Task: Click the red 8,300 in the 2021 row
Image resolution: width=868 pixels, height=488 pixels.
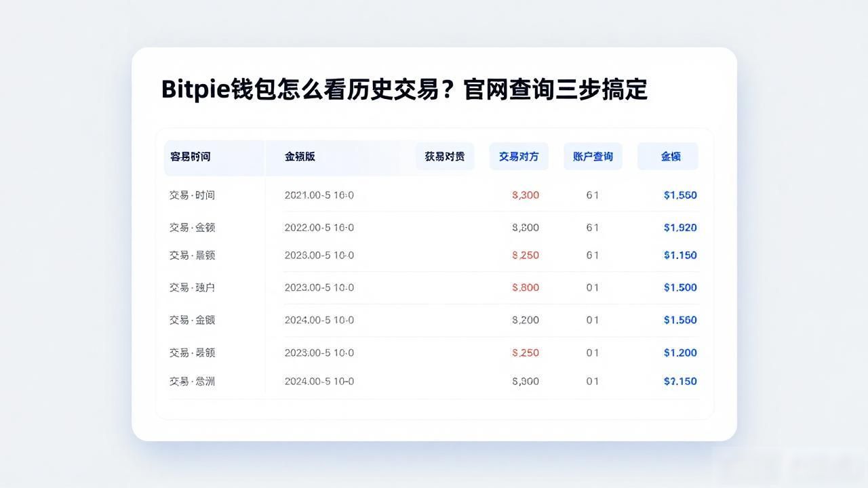Action: pyautogui.click(x=526, y=195)
